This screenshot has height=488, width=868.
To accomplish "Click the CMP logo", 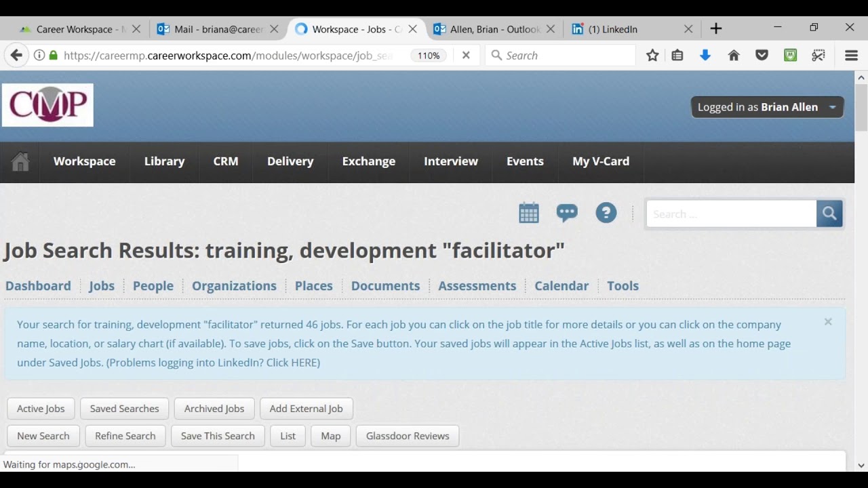I will coord(47,105).
